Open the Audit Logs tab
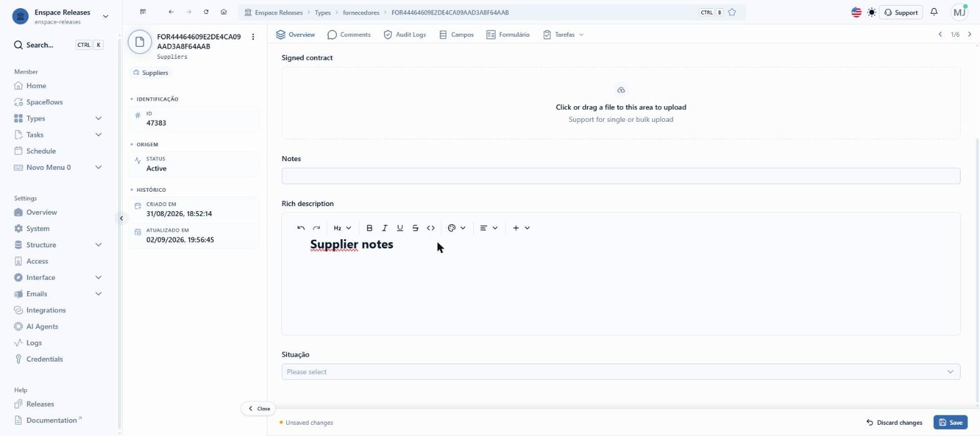Image resolution: width=980 pixels, height=436 pixels. (x=404, y=34)
